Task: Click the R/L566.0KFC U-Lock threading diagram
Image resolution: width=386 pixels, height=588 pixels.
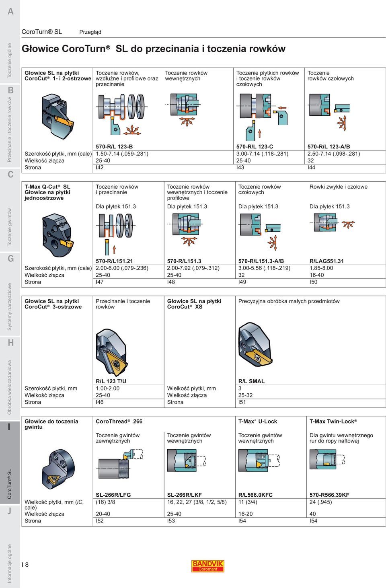Action: point(258,462)
